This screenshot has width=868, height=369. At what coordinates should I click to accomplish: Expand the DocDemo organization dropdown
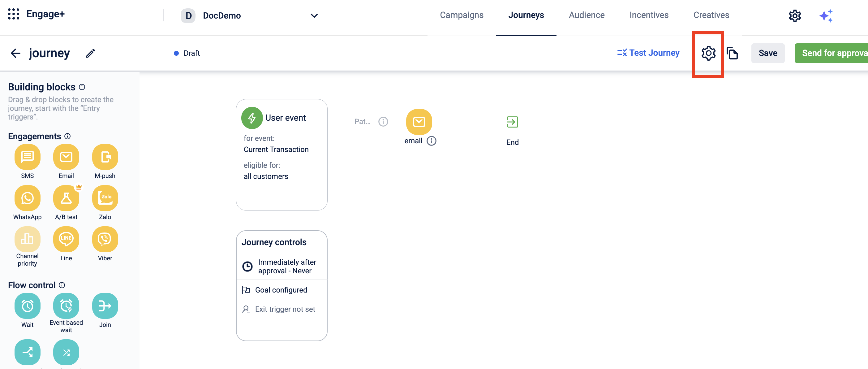click(314, 16)
